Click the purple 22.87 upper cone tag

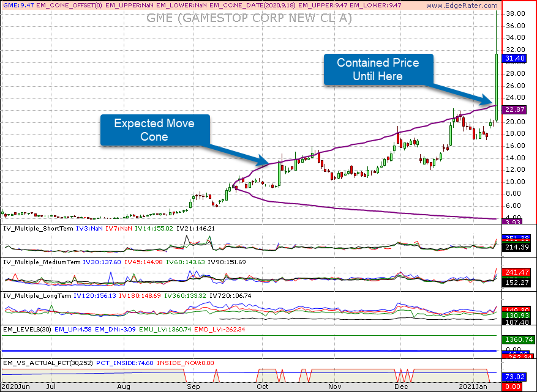pos(515,109)
